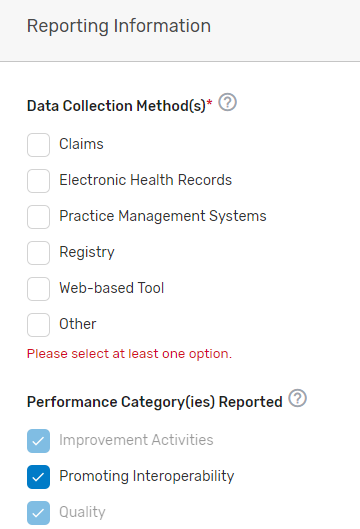This screenshot has height=529, width=360.
Task: Open help icon beside Data Collection Method(s)
Action: (227, 102)
